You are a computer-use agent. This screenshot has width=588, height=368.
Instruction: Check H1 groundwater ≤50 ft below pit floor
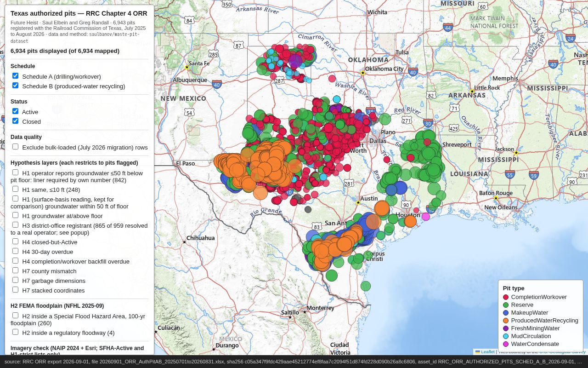pos(16,172)
